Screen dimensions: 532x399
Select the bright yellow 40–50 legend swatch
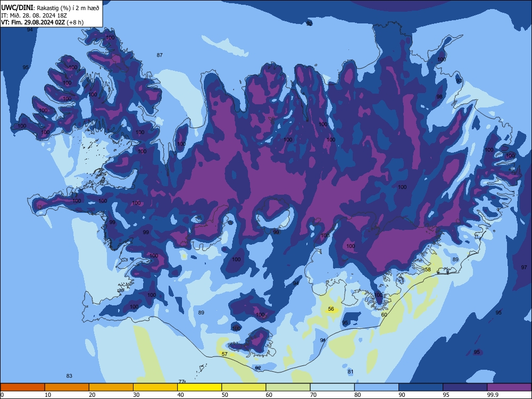pyautogui.click(x=199, y=387)
